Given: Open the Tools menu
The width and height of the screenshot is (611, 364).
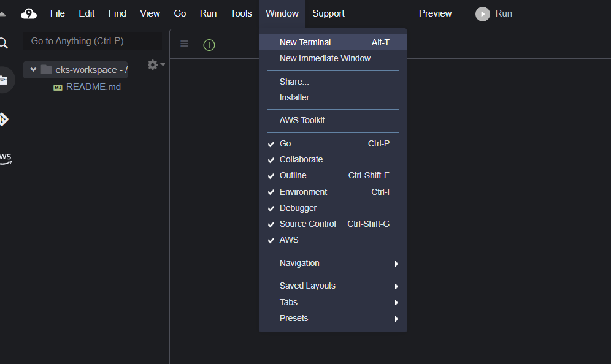Looking at the screenshot, I should 241,13.
